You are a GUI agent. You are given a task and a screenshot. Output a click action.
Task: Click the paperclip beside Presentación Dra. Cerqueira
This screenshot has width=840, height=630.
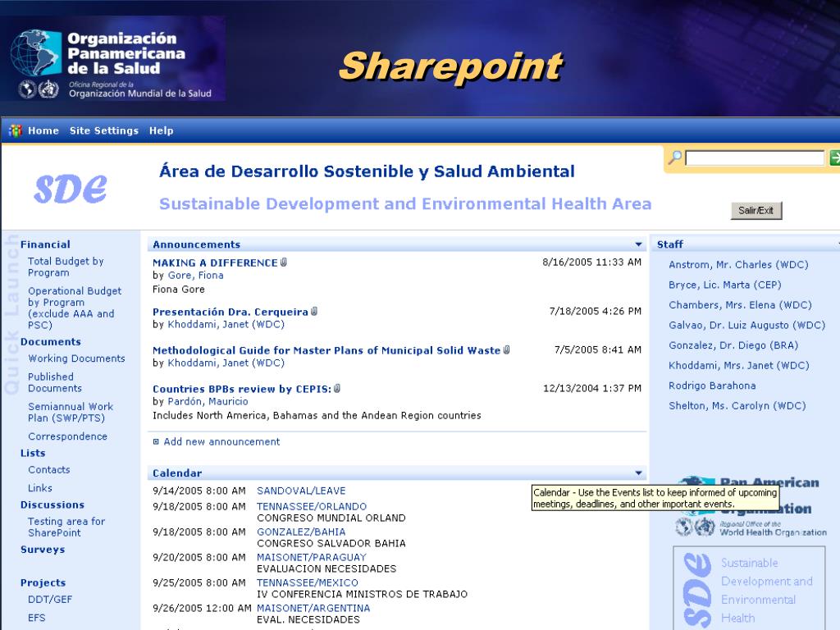314,311
